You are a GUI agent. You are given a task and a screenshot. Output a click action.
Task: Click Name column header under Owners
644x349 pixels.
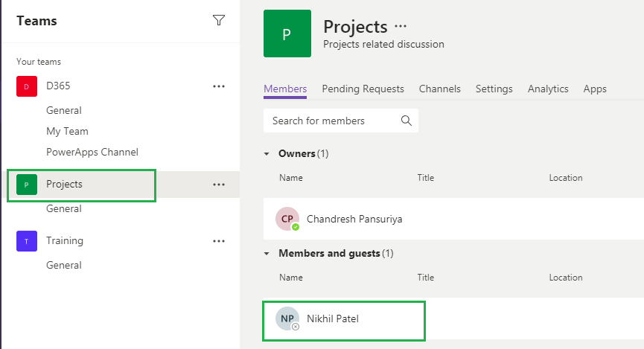(291, 178)
